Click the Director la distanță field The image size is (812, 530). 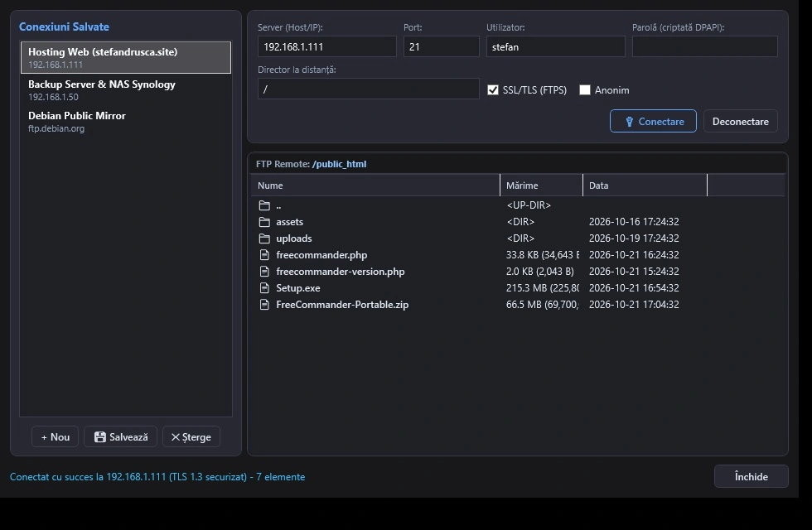coord(369,89)
